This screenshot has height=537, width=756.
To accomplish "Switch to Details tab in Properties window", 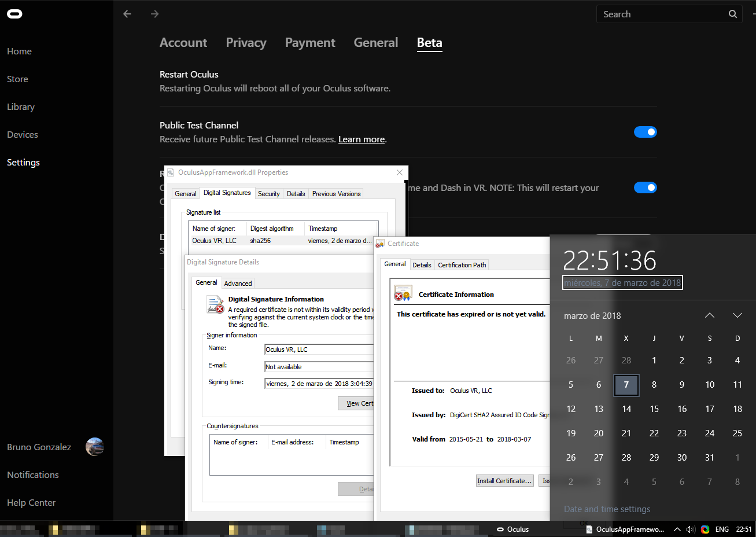I will (x=296, y=194).
